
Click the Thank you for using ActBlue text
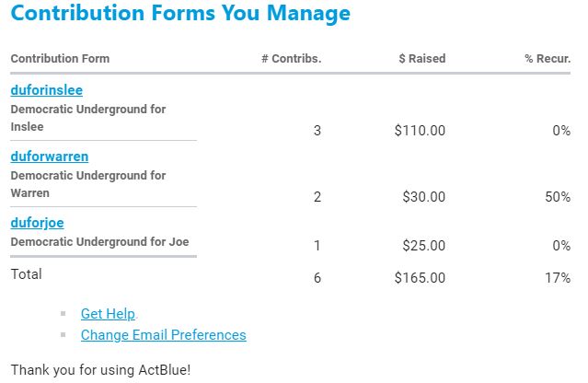[100, 370]
